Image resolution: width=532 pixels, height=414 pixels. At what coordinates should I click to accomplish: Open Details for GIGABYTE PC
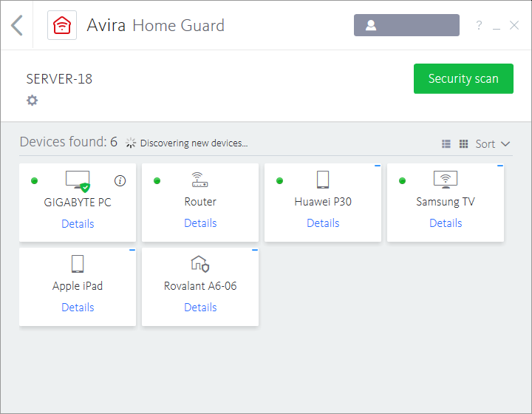tap(78, 224)
